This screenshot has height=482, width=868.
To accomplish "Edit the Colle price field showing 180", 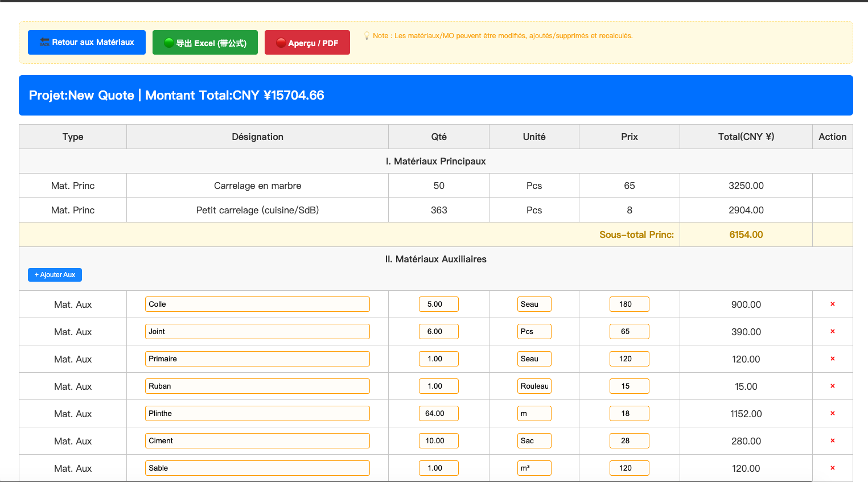I will coord(630,304).
